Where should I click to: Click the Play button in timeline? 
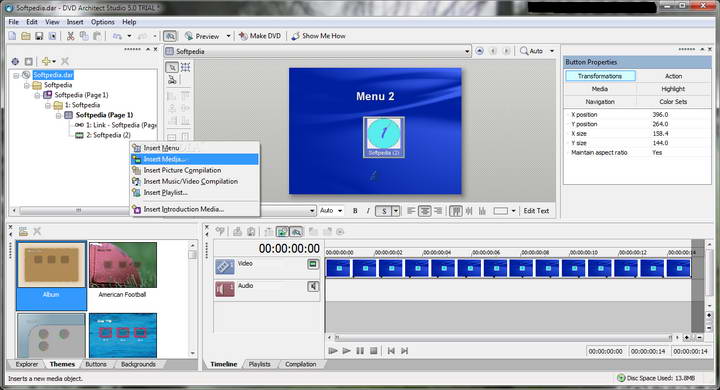[347, 351]
